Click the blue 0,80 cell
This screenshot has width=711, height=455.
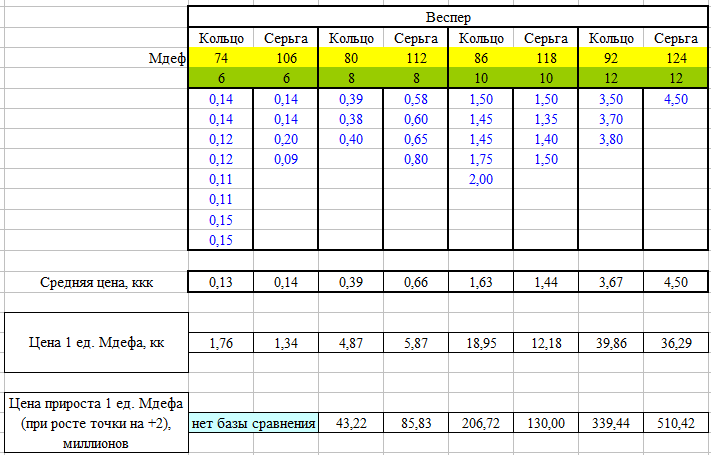415,158
